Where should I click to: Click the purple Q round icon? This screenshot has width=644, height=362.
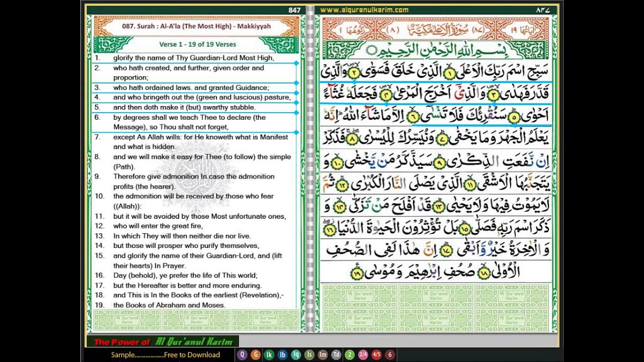pyautogui.click(x=242, y=354)
